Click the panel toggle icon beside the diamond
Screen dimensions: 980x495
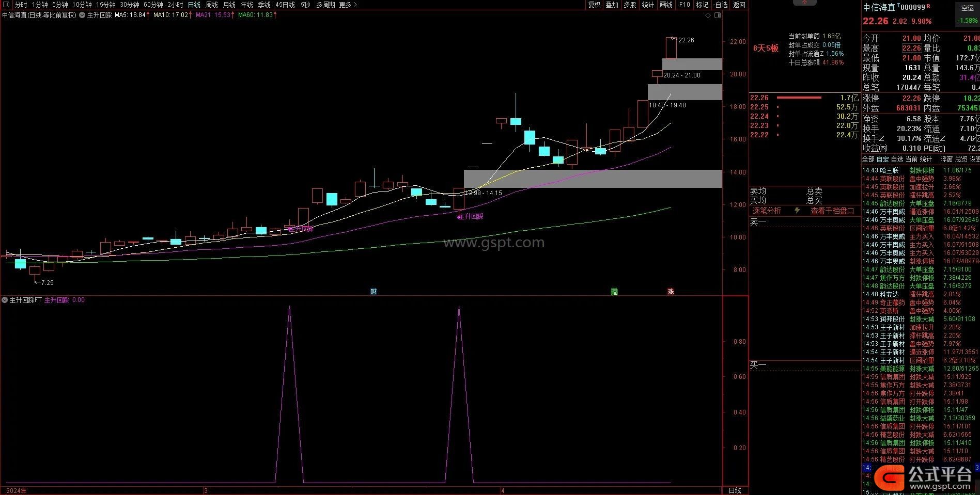[718, 15]
